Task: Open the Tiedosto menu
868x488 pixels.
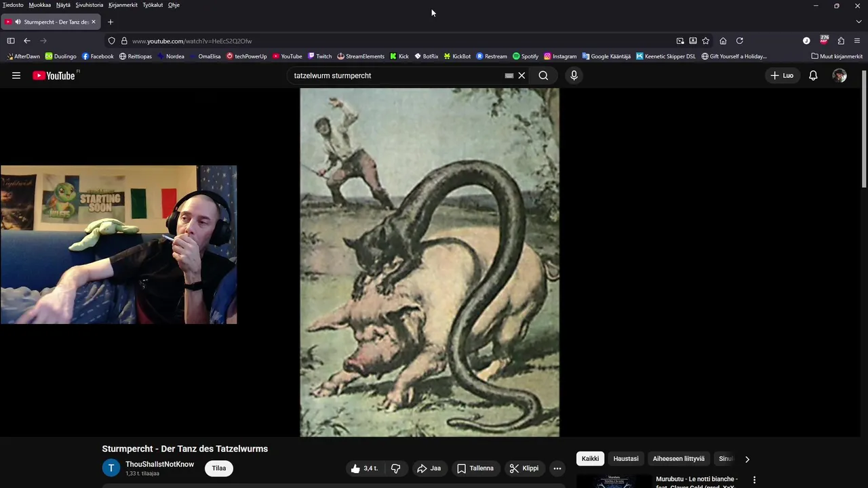Action: tap(13, 5)
